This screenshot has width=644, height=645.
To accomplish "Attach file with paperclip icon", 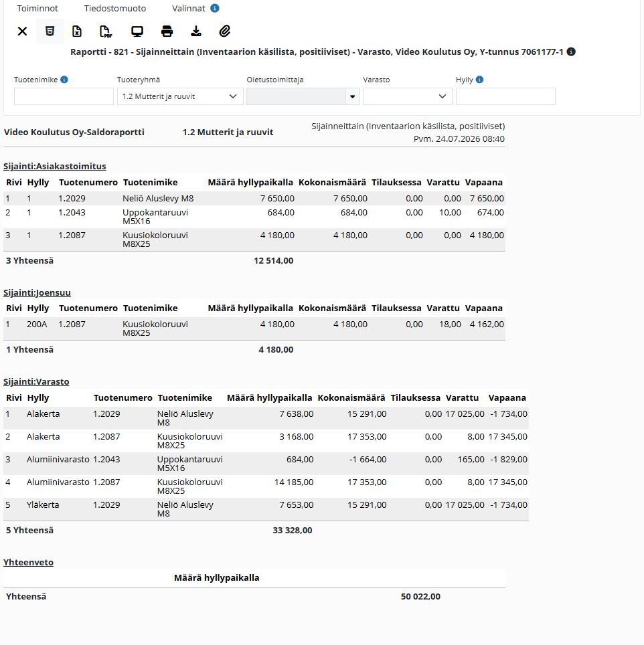I will [x=225, y=31].
